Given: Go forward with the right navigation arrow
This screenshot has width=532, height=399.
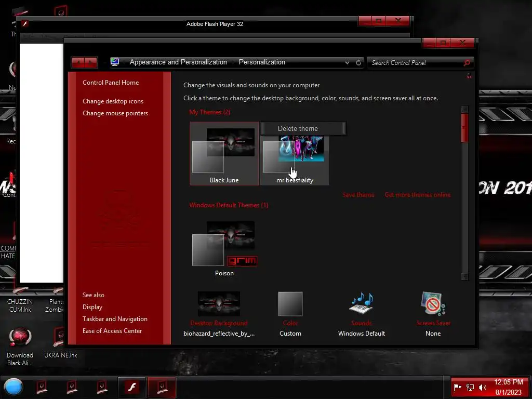Looking at the screenshot, I should click(90, 62).
